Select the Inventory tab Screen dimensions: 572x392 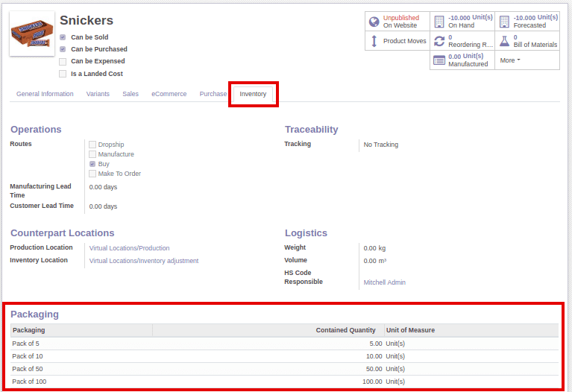[x=253, y=94]
